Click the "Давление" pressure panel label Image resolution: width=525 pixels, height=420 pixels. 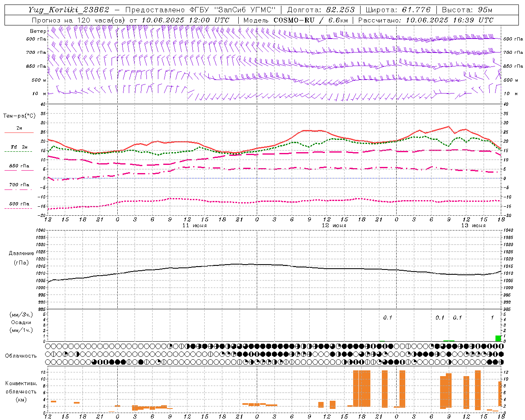[21, 253]
